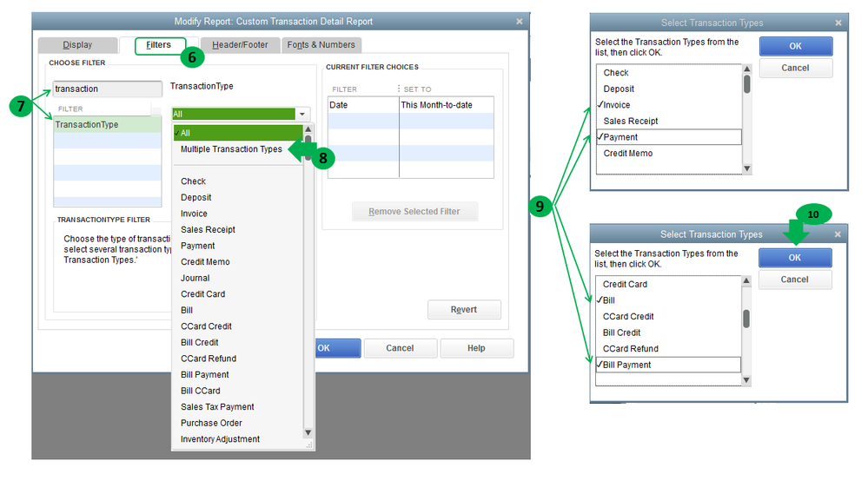Click the dropdown list scrollbar thumb

point(308,147)
